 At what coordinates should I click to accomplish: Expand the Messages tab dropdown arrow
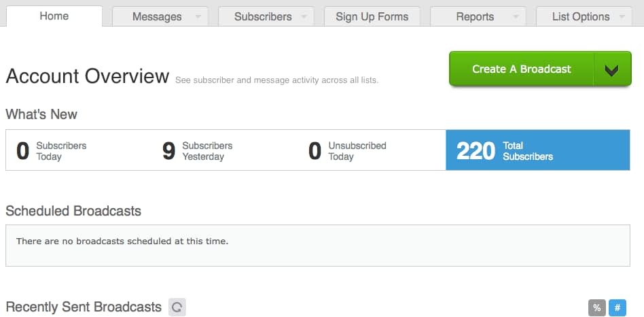coord(198,17)
